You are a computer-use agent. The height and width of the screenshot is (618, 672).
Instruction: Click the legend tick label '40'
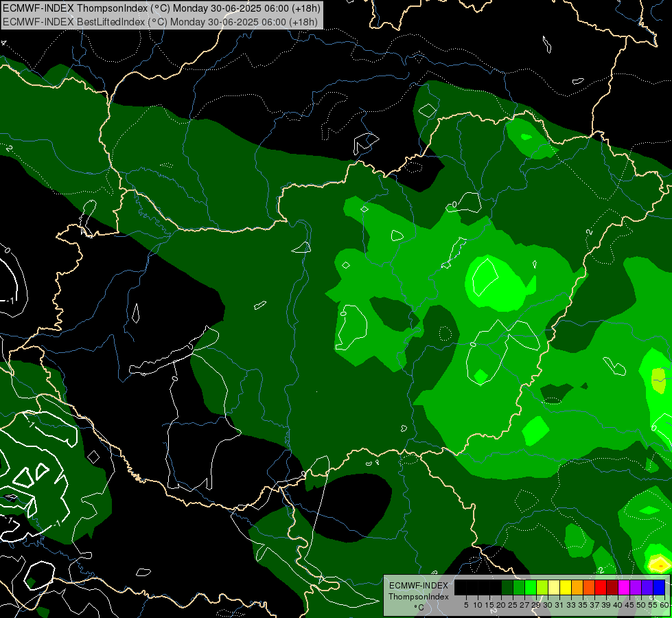pos(618,605)
